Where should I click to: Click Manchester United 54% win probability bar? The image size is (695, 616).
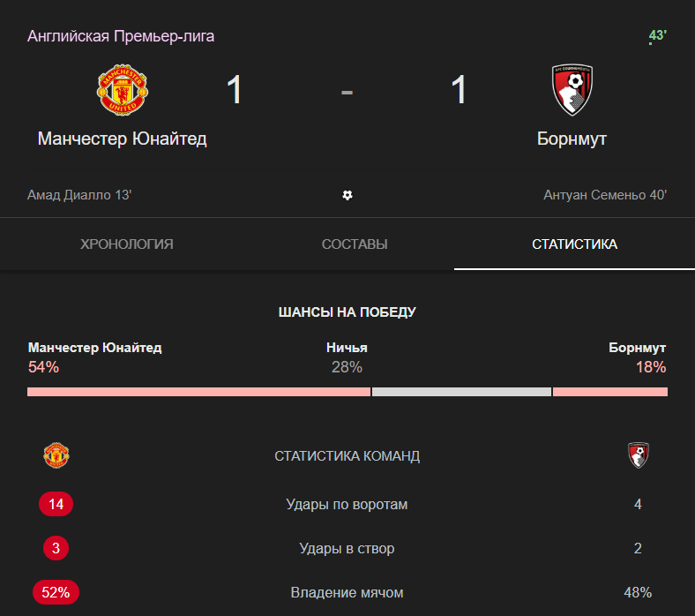(199, 392)
